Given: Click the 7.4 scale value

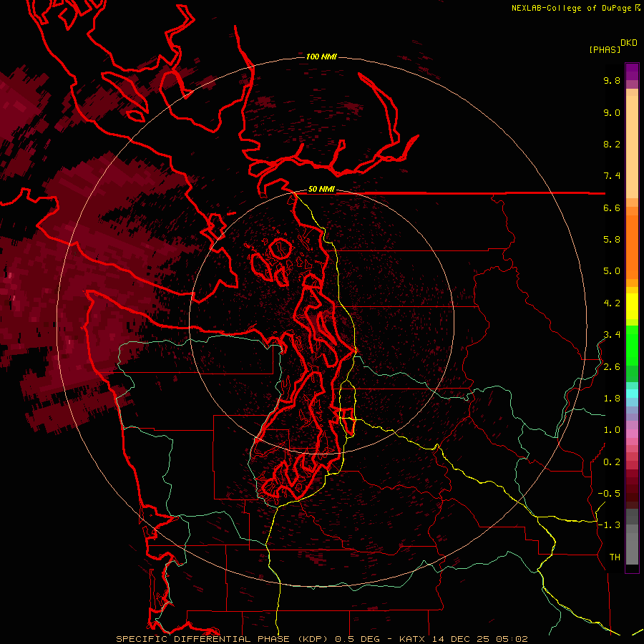Looking at the screenshot, I should (612, 176).
